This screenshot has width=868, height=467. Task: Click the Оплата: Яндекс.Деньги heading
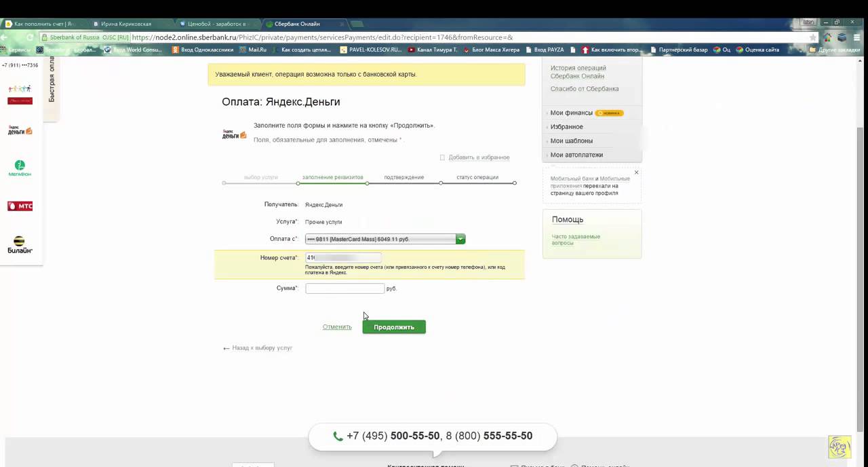281,102
